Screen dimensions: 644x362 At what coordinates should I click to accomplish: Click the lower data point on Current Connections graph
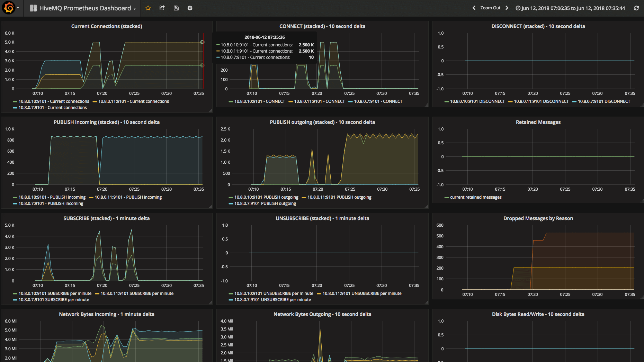pyautogui.click(x=202, y=65)
